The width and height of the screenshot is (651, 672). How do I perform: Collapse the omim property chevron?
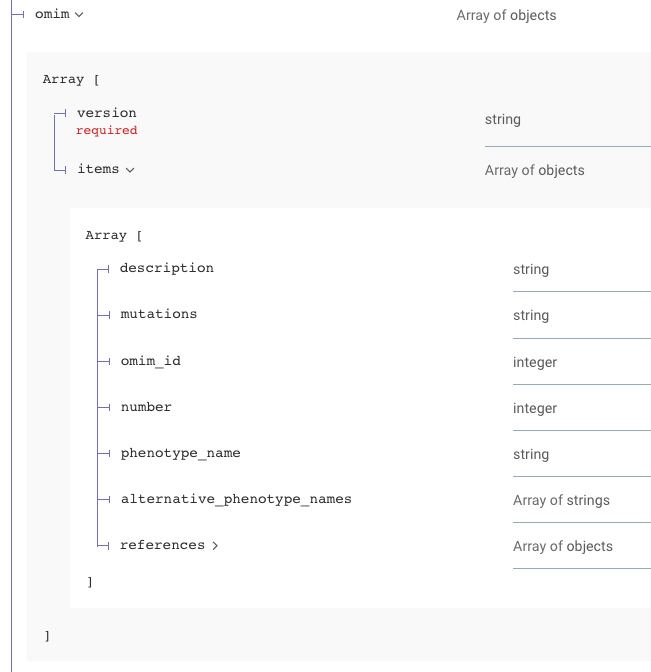pyautogui.click(x=79, y=15)
